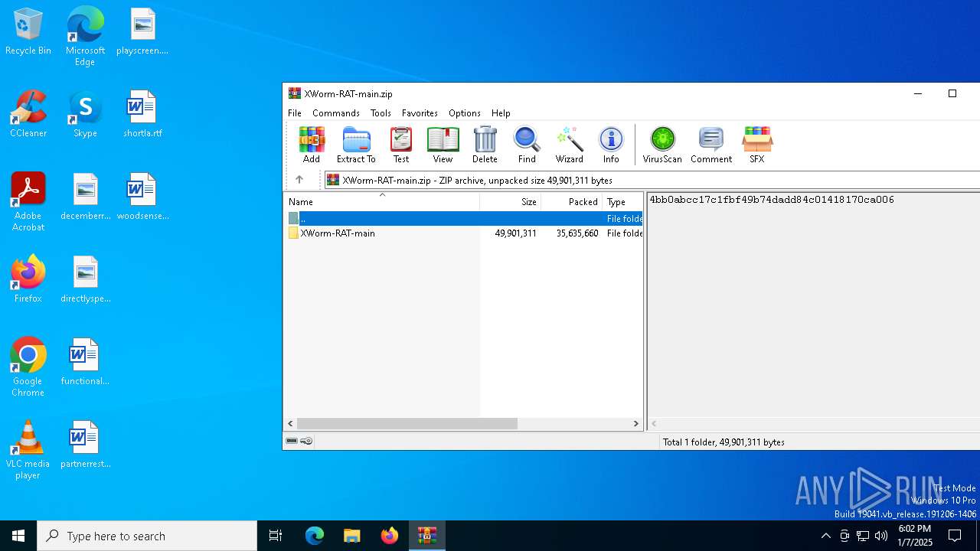Screen dimensions: 980x551
Task: Open the notification center icon
Action: click(955, 536)
